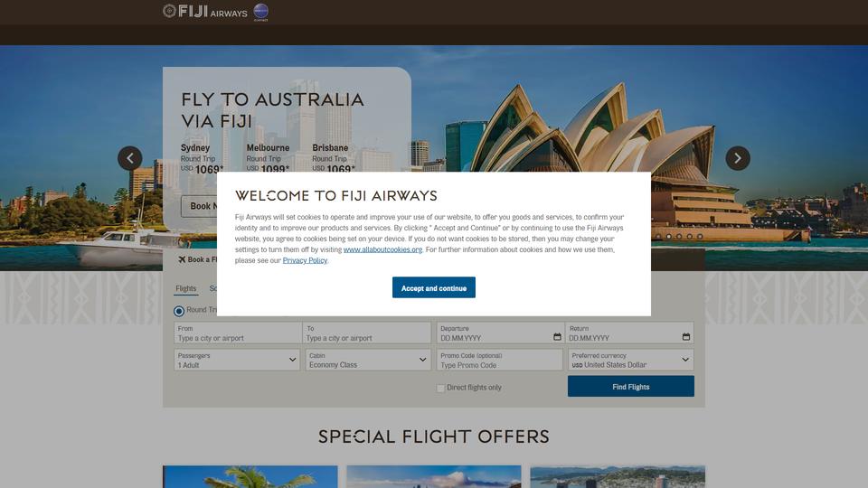This screenshot has height=488, width=868.
Task: Tick the Direct flights only checkbox
Action: click(440, 388)
